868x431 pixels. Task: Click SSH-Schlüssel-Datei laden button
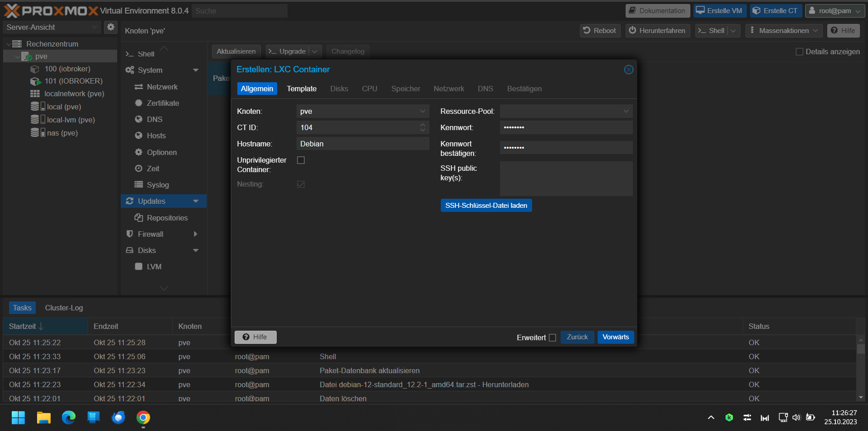point(486,206)
